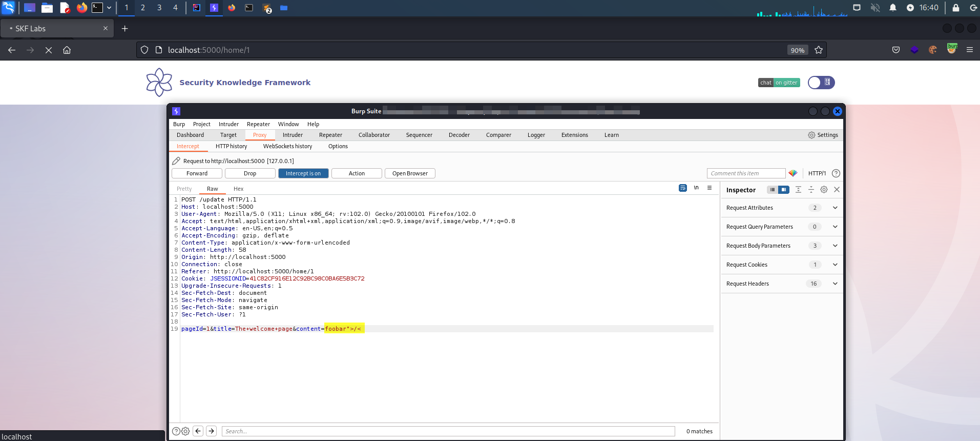The height and width of the screenshot is (441, 980).
Task: Open the Window menu
Action: pos(288,124)
